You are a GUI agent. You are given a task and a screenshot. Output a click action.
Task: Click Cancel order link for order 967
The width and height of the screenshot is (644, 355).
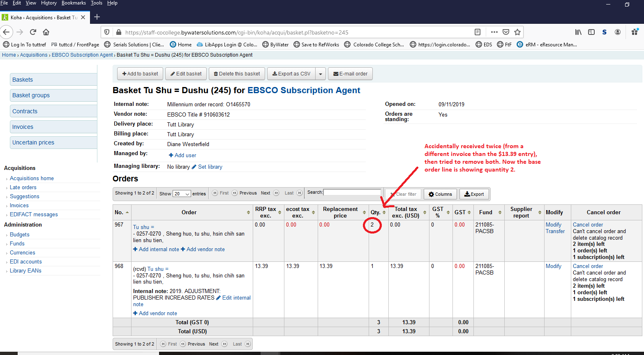588,224
